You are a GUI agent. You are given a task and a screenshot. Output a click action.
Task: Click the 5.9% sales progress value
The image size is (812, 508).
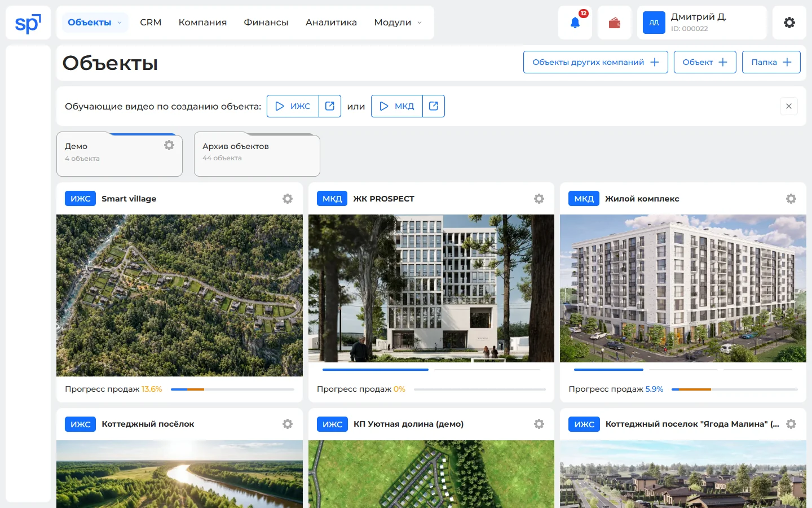[654, 389]
